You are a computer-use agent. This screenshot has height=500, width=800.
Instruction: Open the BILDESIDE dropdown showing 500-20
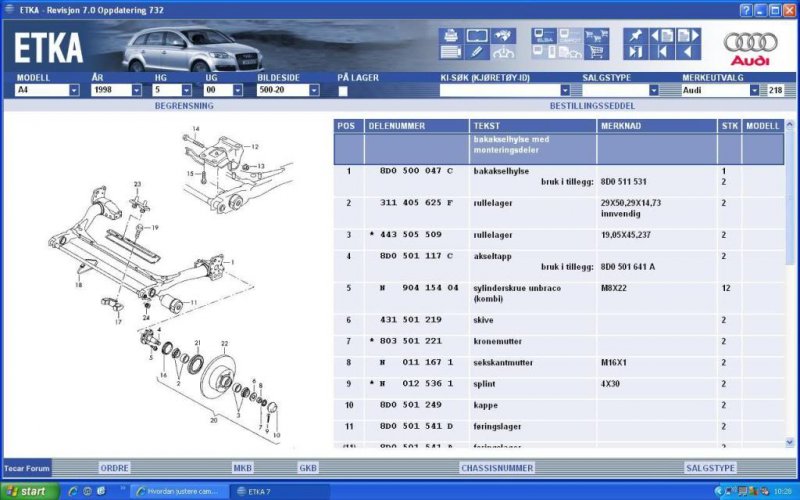(314, 90)
